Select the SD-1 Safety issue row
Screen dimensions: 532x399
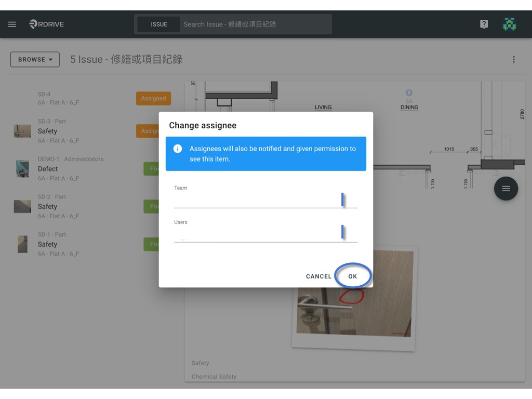click(x=92, y=244)
